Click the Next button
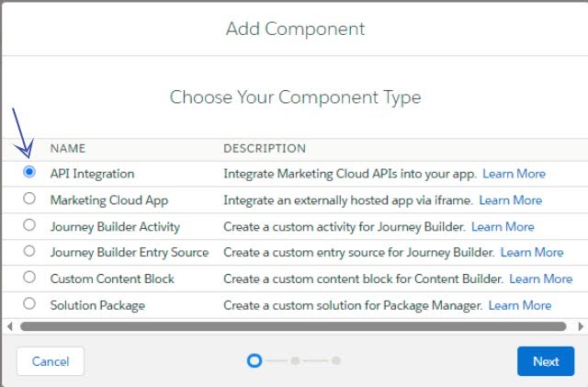This screenshot has width=588, height=387. click(546, 361)
